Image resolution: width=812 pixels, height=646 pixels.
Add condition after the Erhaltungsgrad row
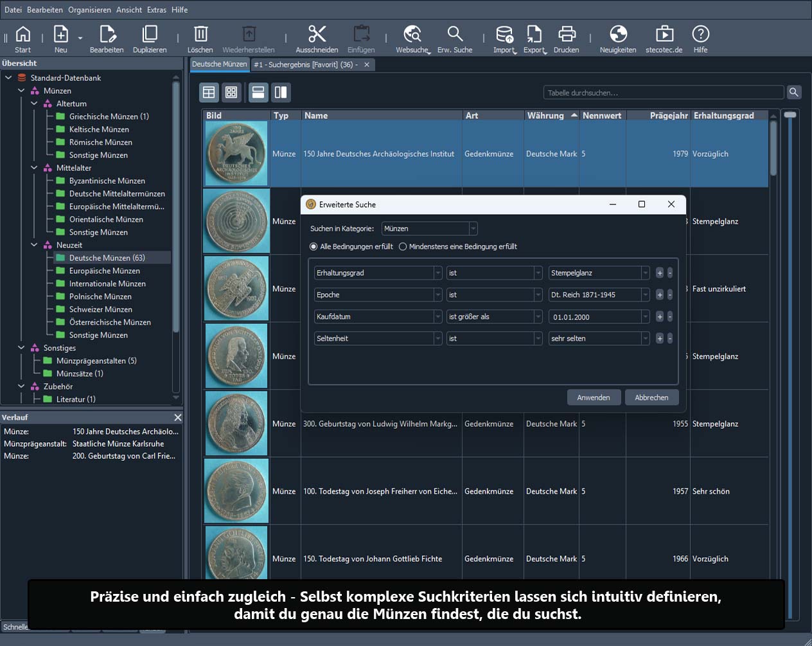coord(659,273)
